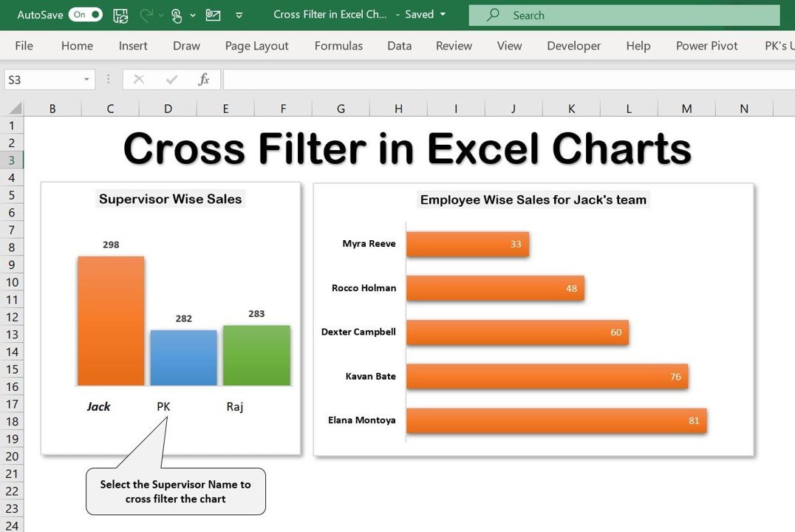795x532 pixels.
Task: Open the File tab
Action: click(24, 46)
